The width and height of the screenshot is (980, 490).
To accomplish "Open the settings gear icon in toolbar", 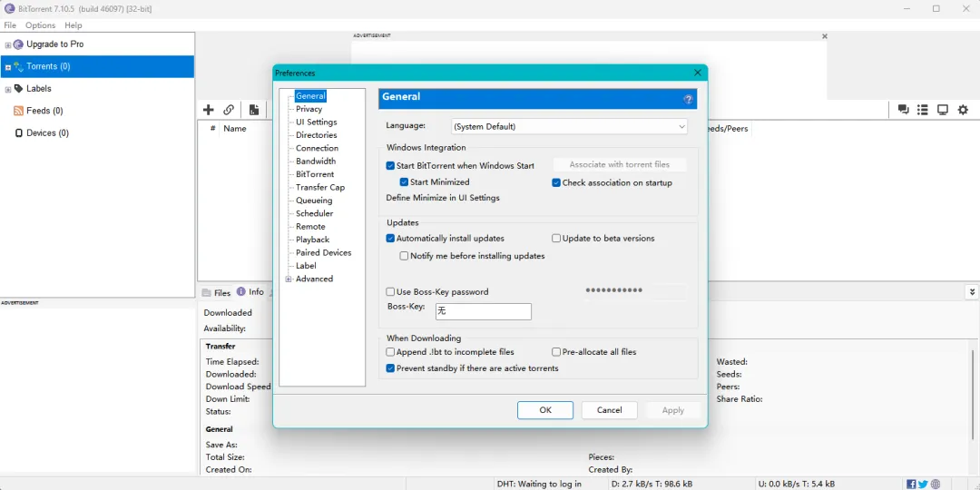I will [x=963, y=110].
